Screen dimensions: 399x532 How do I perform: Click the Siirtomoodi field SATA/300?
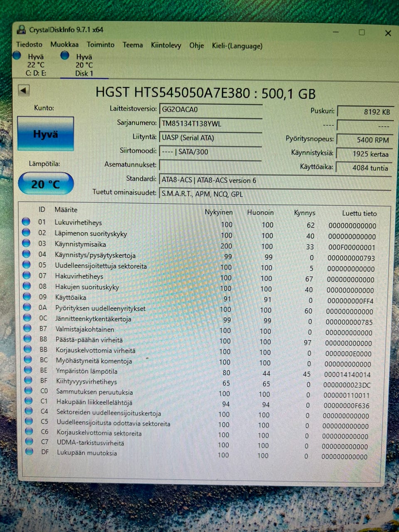tap(210, 152)
